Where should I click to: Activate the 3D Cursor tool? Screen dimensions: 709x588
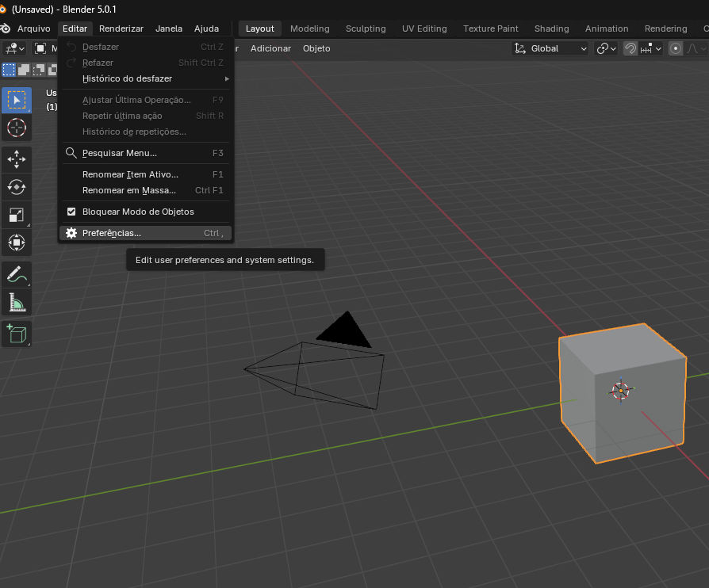click(17, 128)
